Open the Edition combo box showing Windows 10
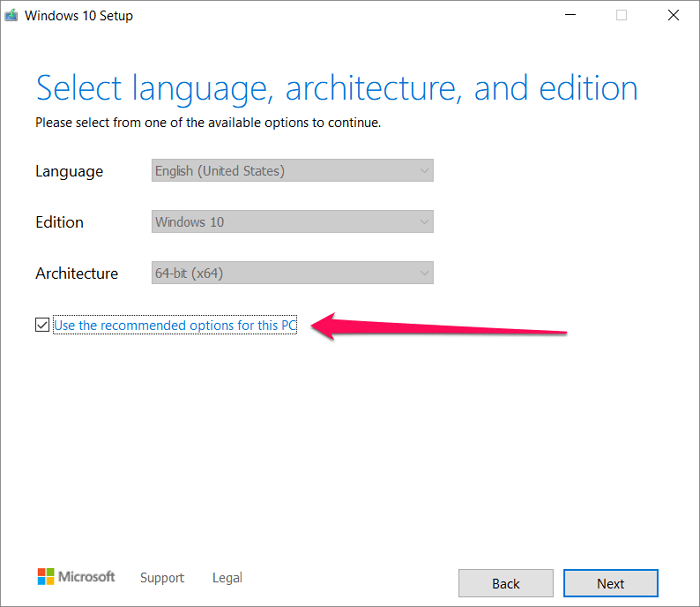700x607 pixels. (292, 222)
